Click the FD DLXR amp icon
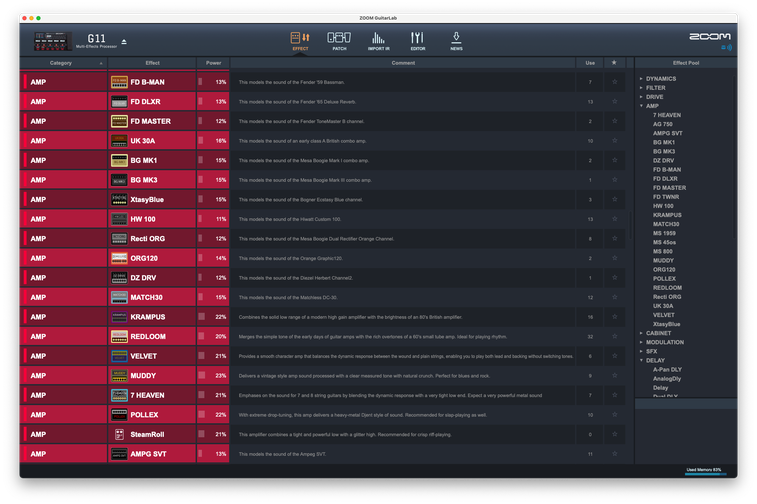 pyautogui.click(x=119, y=101)
